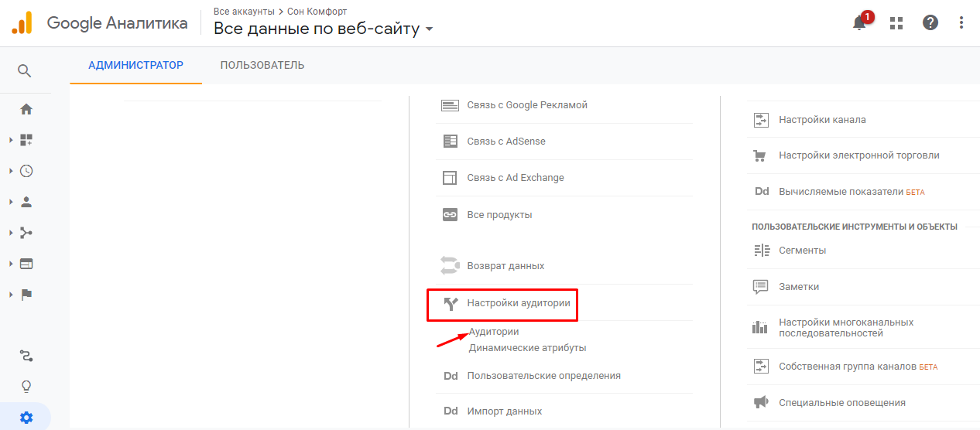This screenshot has width=980, height=430.
Task: Expand the Realtime clock report section
Action: click(x=26, y=171)
